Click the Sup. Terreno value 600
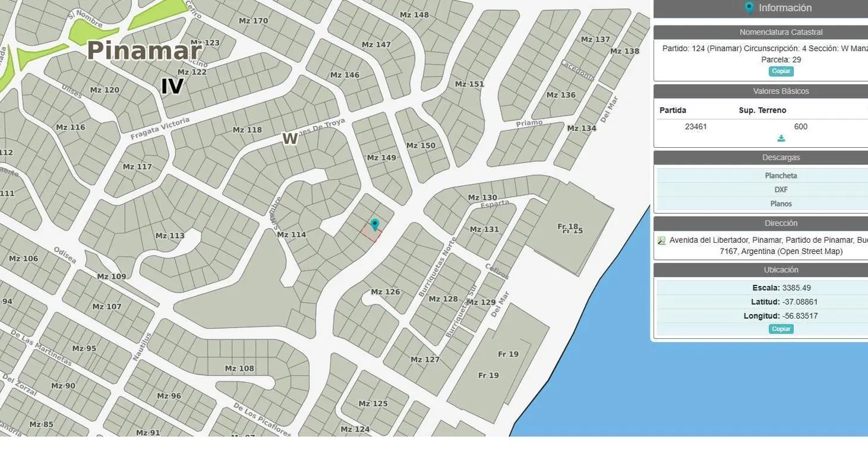Image resolution: width=868 pixels, height=454 pixels. (801, 126)
